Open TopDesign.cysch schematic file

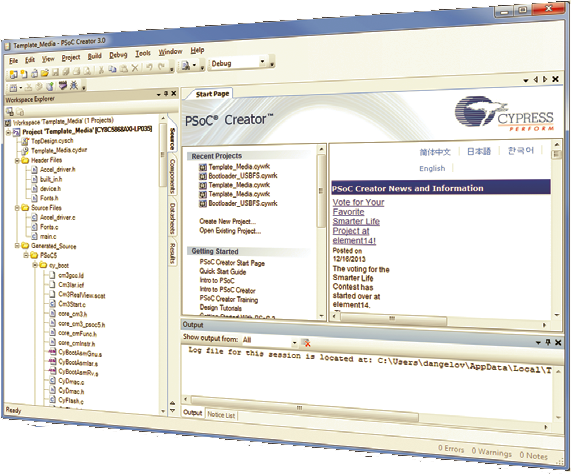pos(52,141)
